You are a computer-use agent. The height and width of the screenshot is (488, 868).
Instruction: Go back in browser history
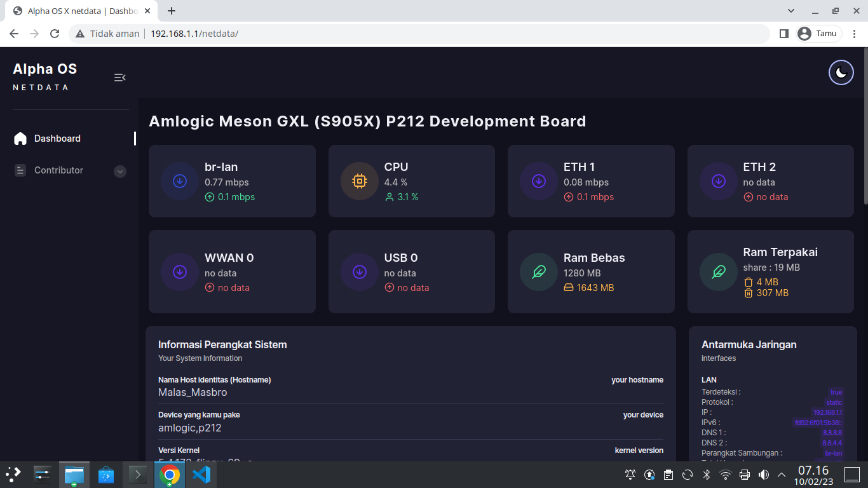click(x=14, y=34)
